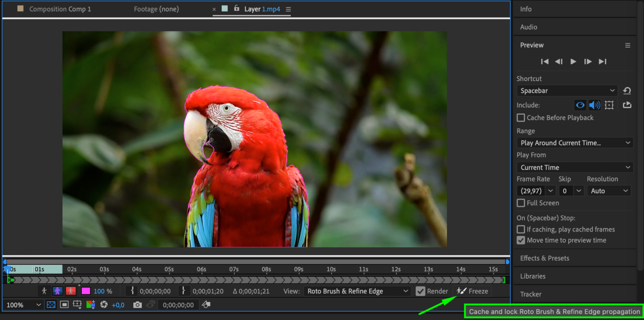Image resolution: width=644 pixels, height=320 pixels.
Task: Enable the Full Screen checkbox
Action: point(521,203)
